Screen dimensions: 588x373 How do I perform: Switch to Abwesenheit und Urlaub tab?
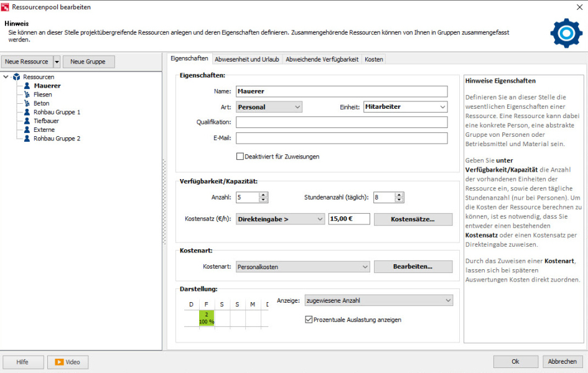click(x=247, y=59)
